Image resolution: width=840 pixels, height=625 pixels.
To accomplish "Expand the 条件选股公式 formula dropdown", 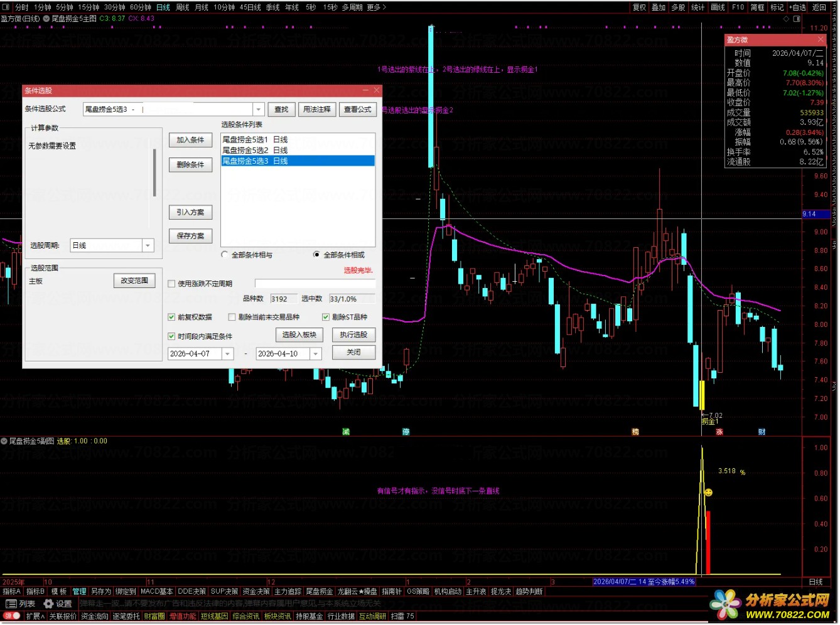I will click(258, 109).
